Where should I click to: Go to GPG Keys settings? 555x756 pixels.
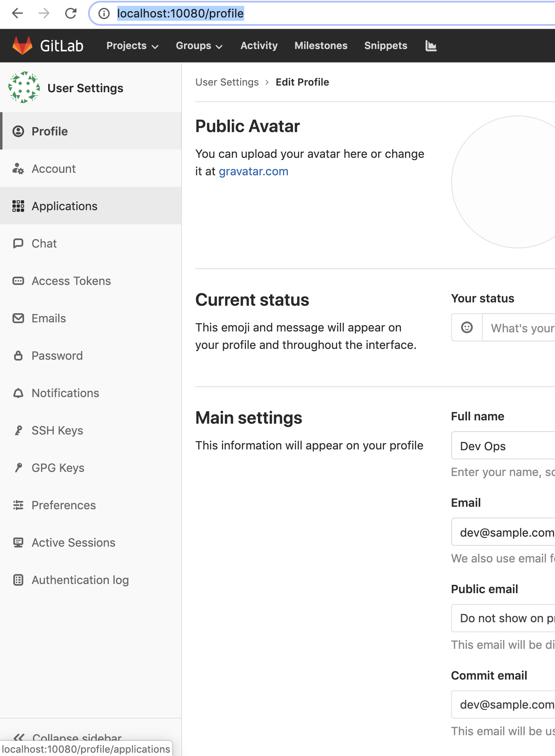91,467
